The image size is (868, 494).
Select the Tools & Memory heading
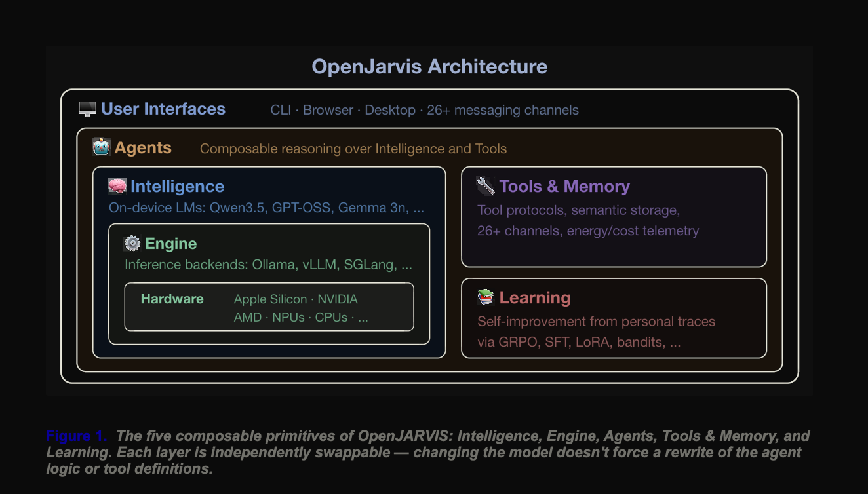[x=564, y=187]
